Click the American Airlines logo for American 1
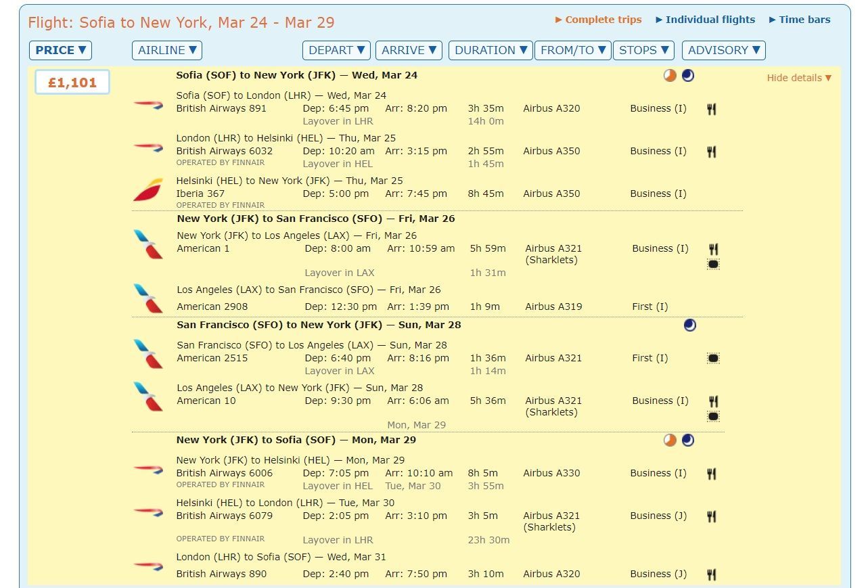Viewport: 868px width, 588px height. [x=148, y=244]
